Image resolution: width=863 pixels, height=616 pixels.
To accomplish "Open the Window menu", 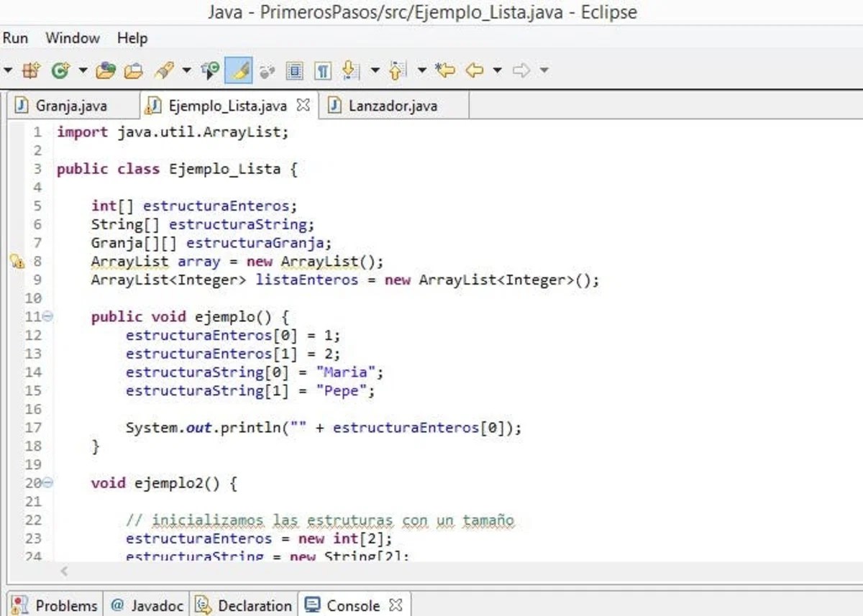I will 73,38.
